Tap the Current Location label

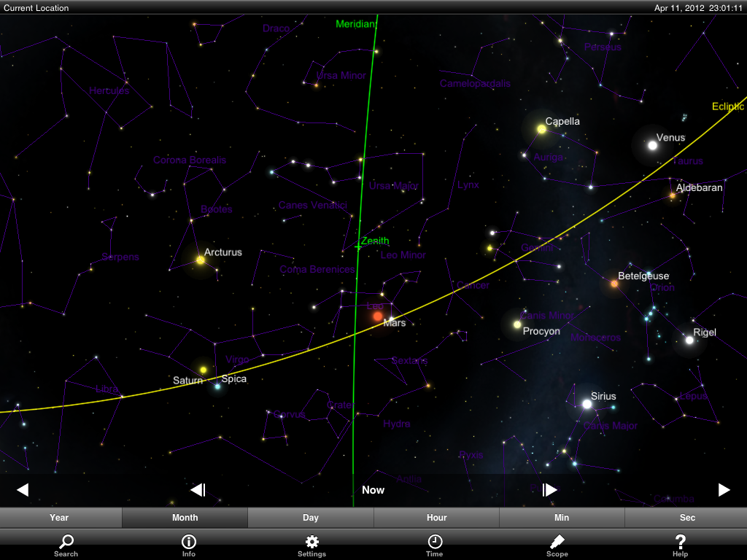[36, 8]
